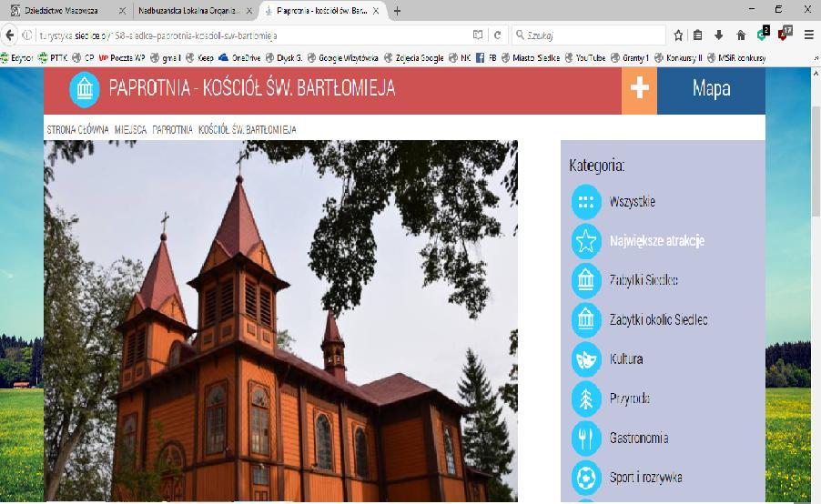Open the OneDrive bookmark
The height and width of the screenshot is (504, 821).
239,57
